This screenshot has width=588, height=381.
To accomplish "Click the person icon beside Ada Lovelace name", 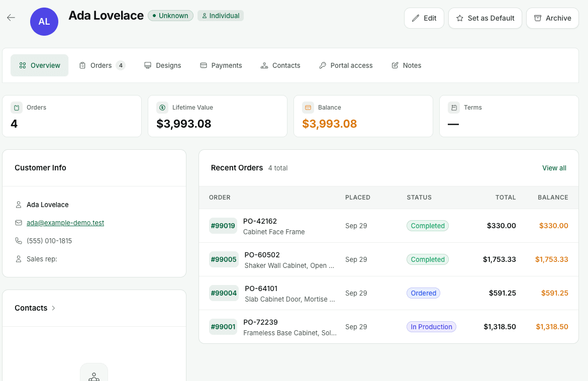I will (19, 205).
